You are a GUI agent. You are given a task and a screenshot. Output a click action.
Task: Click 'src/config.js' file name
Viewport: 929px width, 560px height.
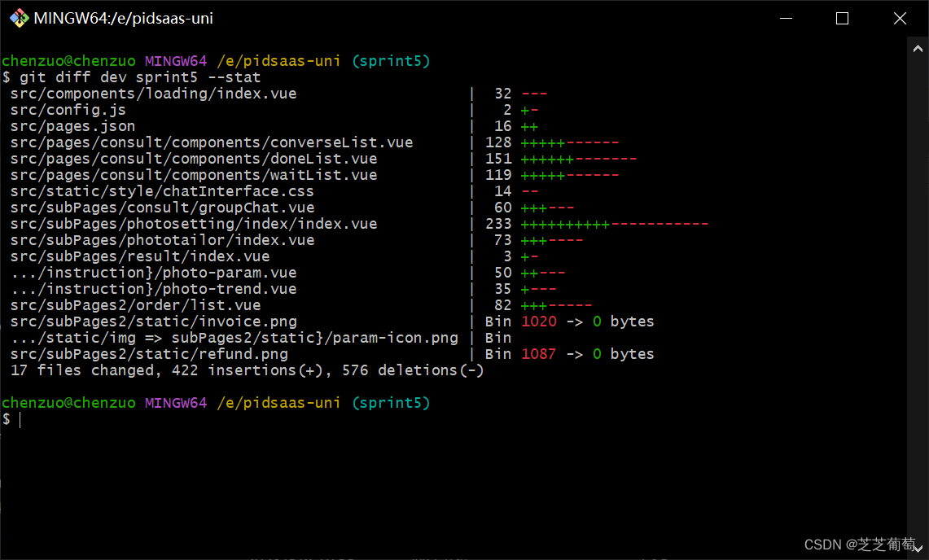[x=68, y=110]
